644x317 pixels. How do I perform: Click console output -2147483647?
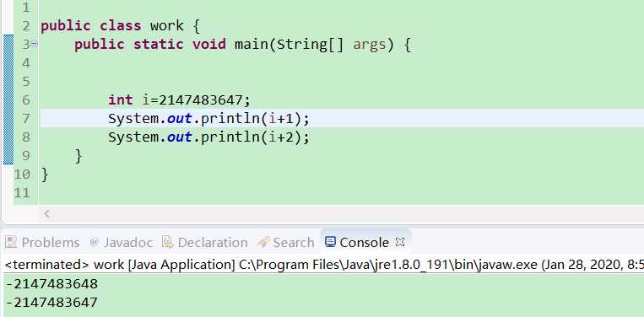coord(51,303)
